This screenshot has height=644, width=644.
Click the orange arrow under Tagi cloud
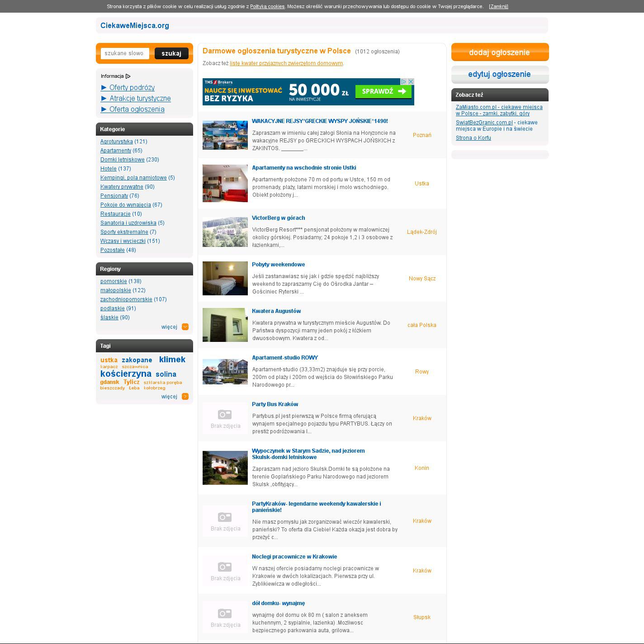click(x=185, y=397)
